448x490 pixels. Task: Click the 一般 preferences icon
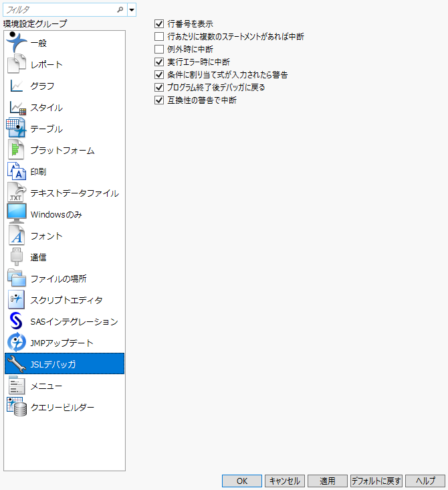point(17,42)
